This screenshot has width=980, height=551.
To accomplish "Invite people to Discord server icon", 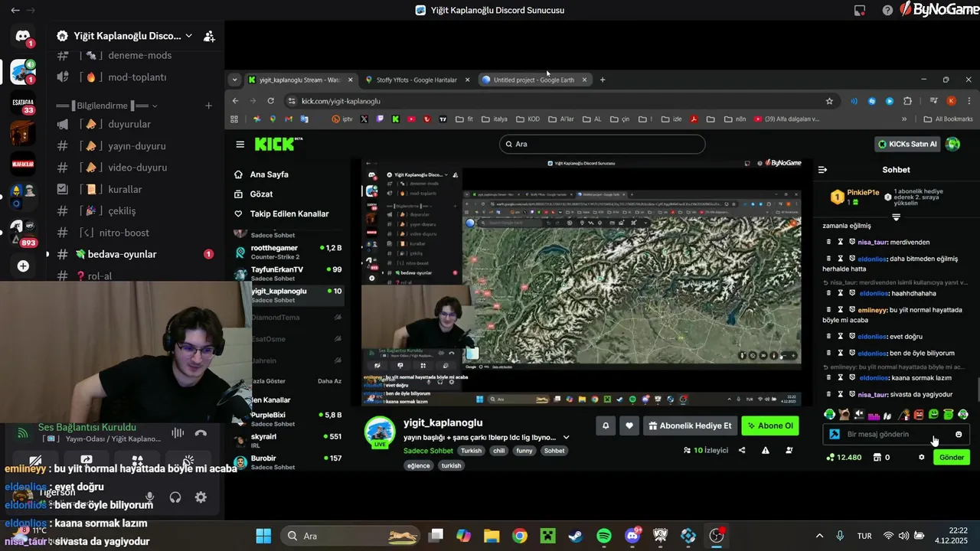I will click(209, 36).
